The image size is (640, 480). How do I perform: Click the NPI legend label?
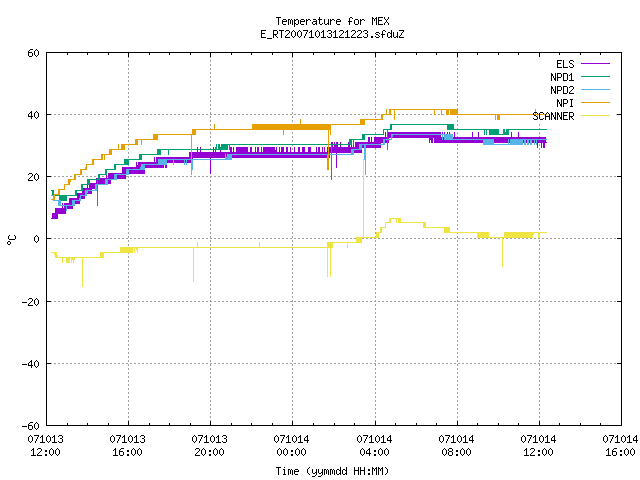[565, 103]
